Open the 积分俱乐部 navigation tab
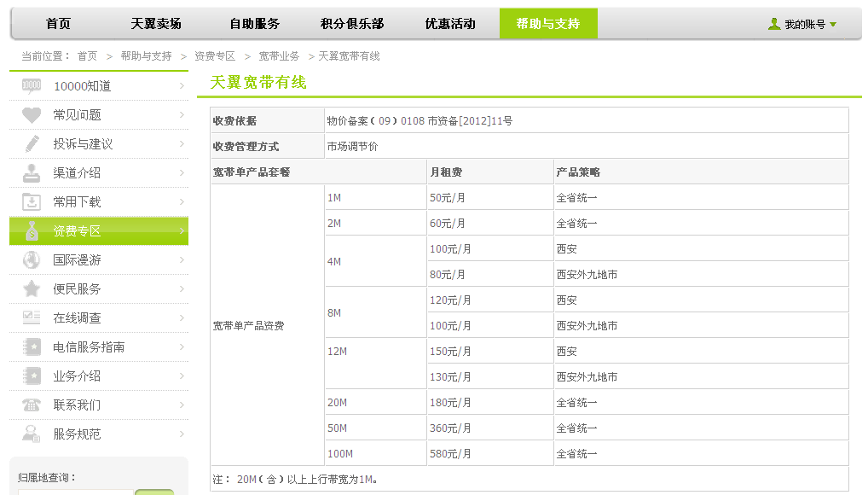 pos(352,24)
